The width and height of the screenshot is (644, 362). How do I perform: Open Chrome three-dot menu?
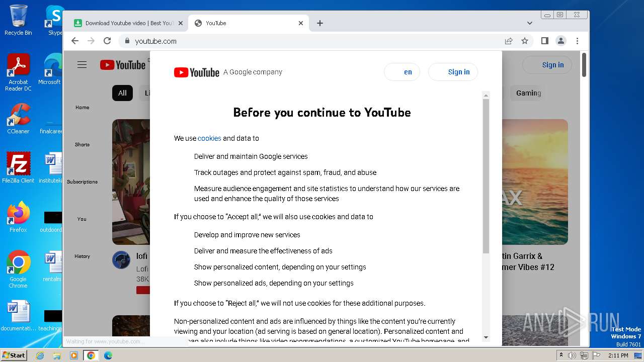[x=577, y=41]
